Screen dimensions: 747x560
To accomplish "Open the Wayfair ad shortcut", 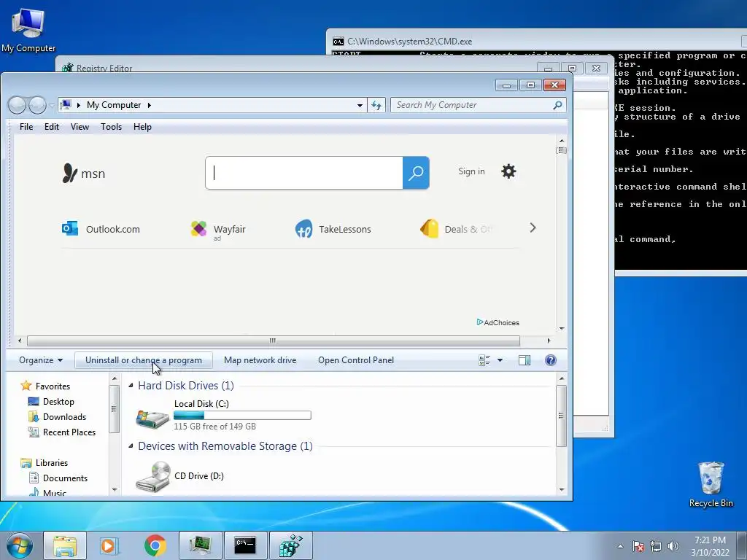I will pos(217,230).
